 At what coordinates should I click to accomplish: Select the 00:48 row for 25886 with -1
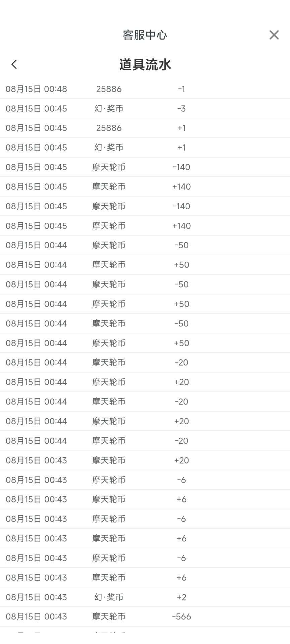click(x=145, y=89)
